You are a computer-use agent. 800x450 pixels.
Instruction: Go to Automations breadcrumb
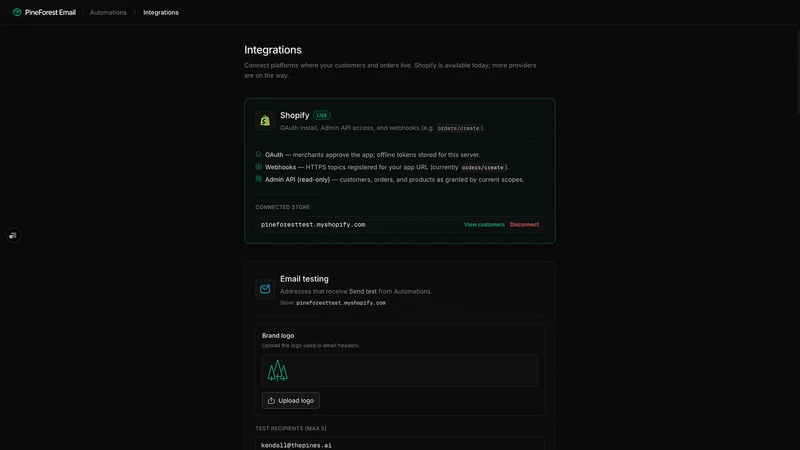tap(108, 12)
